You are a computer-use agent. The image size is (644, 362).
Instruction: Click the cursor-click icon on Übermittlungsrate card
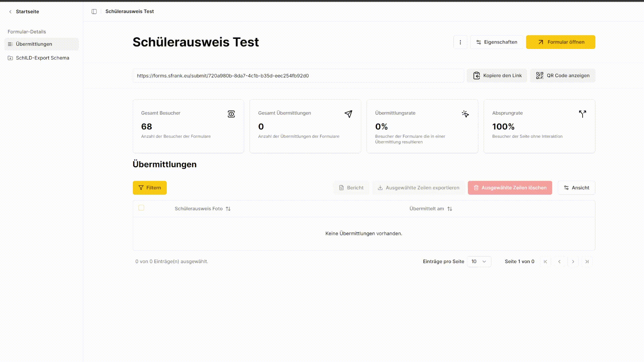[x=465, y=114]
